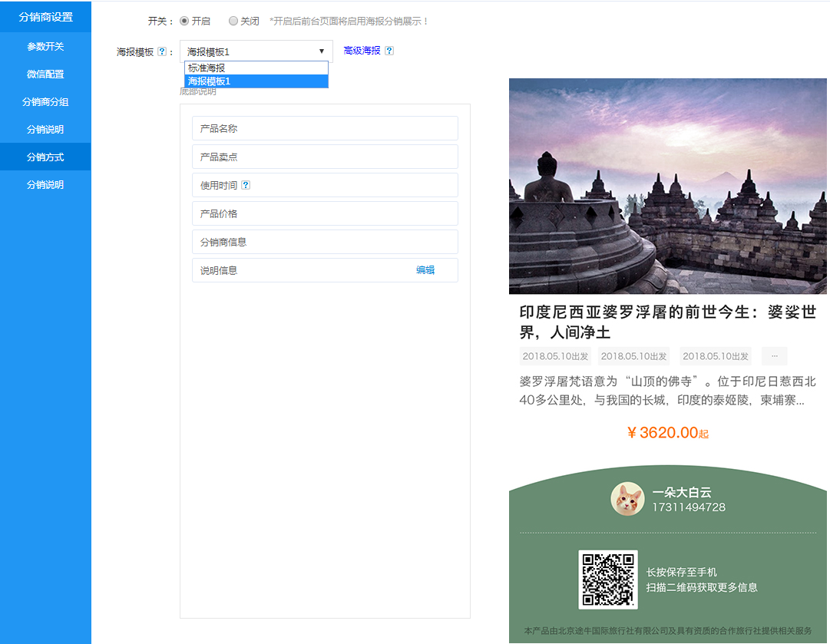The image size is (830, 644).
Task: Click the cat avatar on poster
Action: pos(627,500)
